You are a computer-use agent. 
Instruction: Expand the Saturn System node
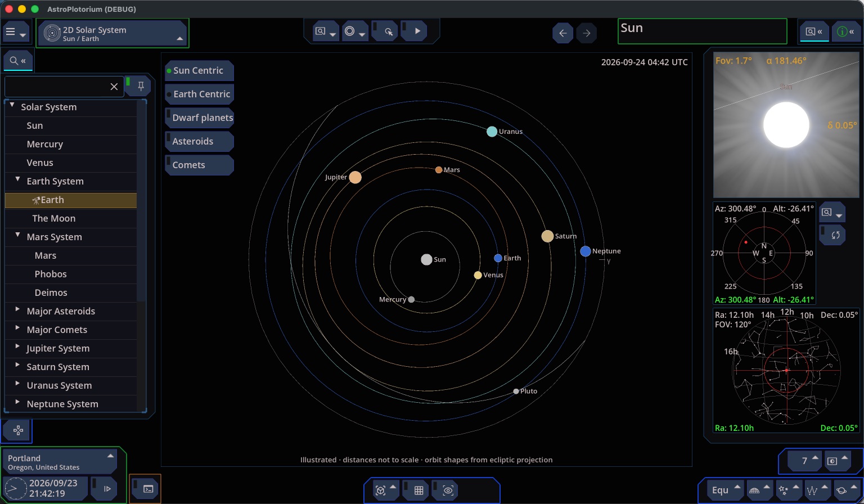(17, 366)
